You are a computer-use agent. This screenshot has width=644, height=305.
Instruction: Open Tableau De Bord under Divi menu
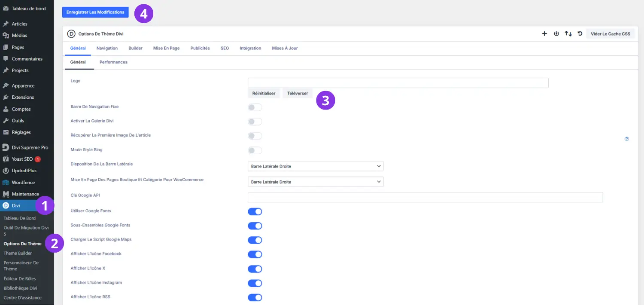click(x=20, y=218)
